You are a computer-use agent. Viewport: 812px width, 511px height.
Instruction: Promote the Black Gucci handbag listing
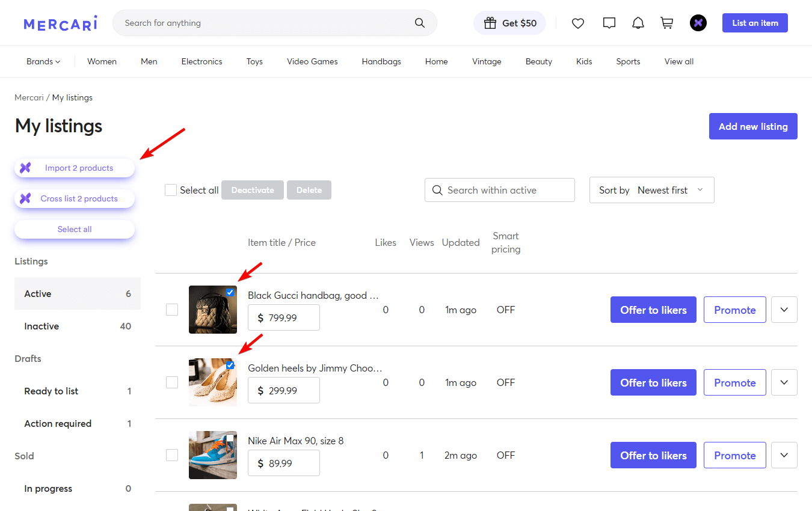[x=735, y=310]
